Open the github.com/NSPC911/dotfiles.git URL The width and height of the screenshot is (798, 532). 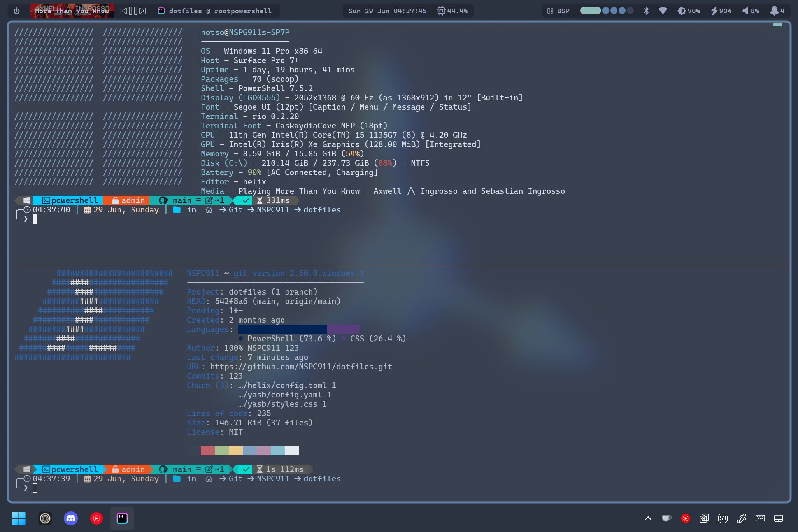[301, 367]
